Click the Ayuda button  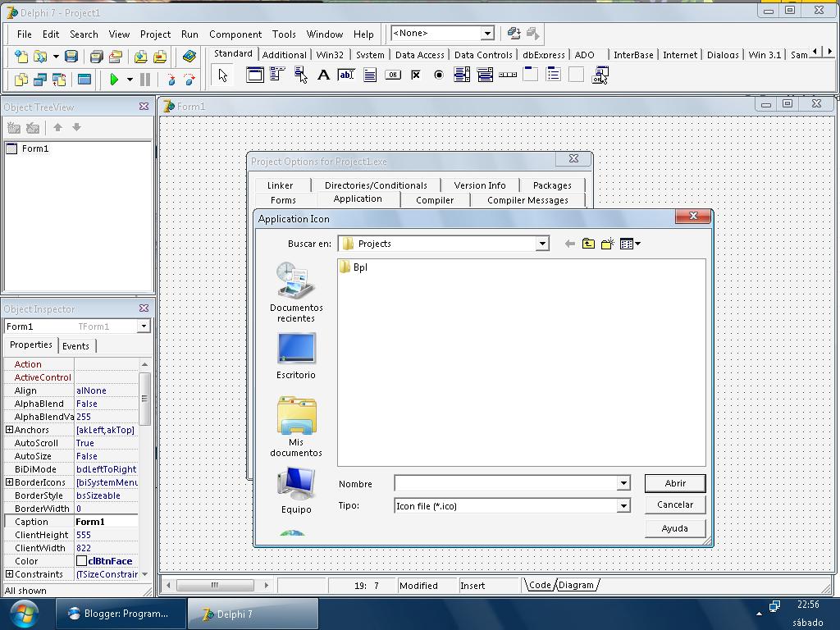pyautogui.click(x=675, y=528)
